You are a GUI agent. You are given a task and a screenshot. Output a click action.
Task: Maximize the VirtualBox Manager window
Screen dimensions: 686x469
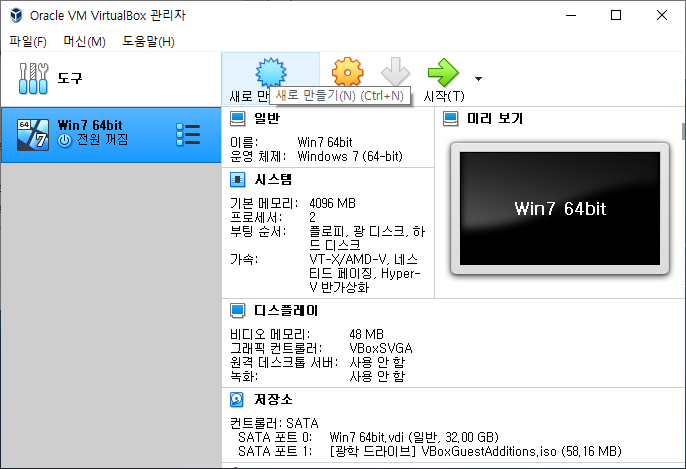point(616,15)
